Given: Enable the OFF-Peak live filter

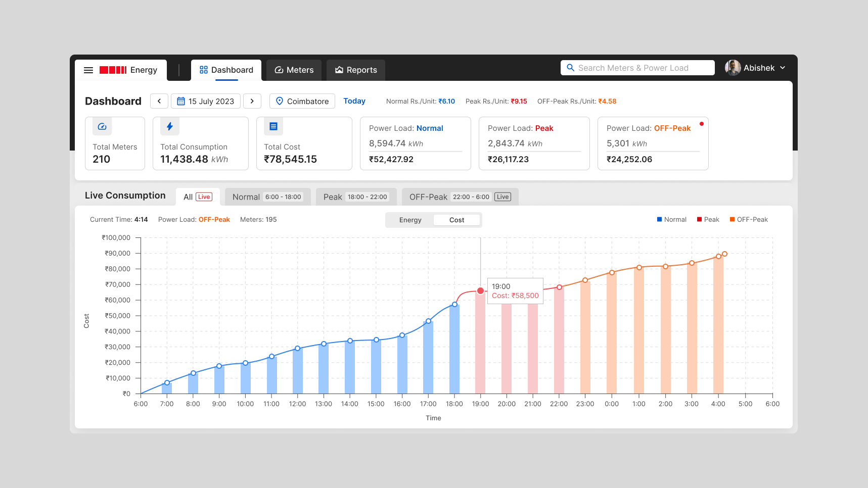Looking at the screenshot, I should coord(460,197).
